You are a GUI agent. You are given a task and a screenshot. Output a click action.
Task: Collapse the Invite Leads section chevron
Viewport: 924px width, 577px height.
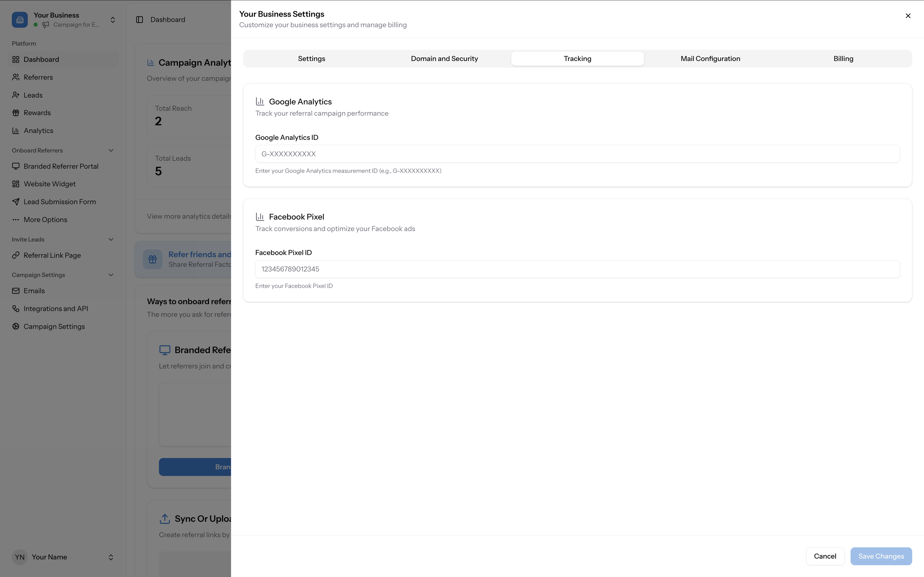coord(111,239)
